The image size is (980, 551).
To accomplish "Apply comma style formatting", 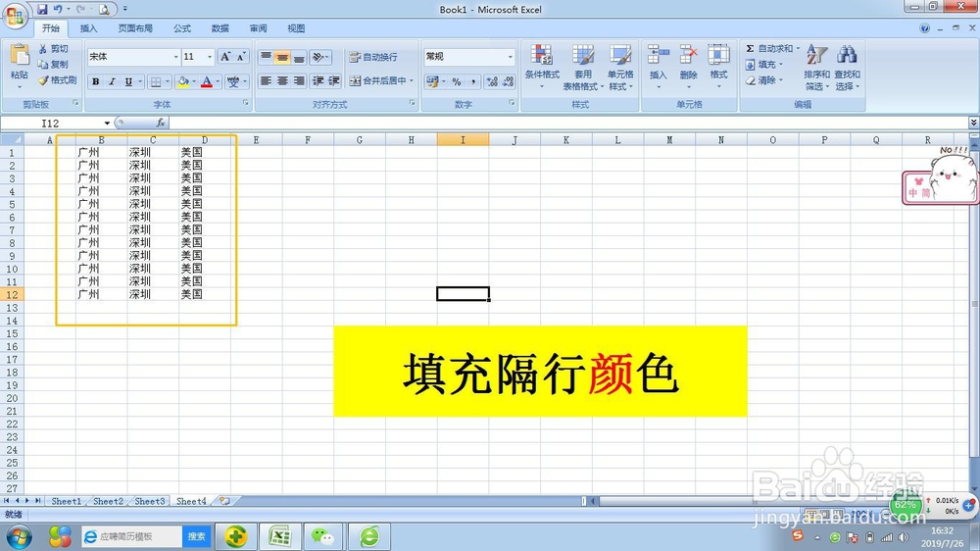I will 473,81.
